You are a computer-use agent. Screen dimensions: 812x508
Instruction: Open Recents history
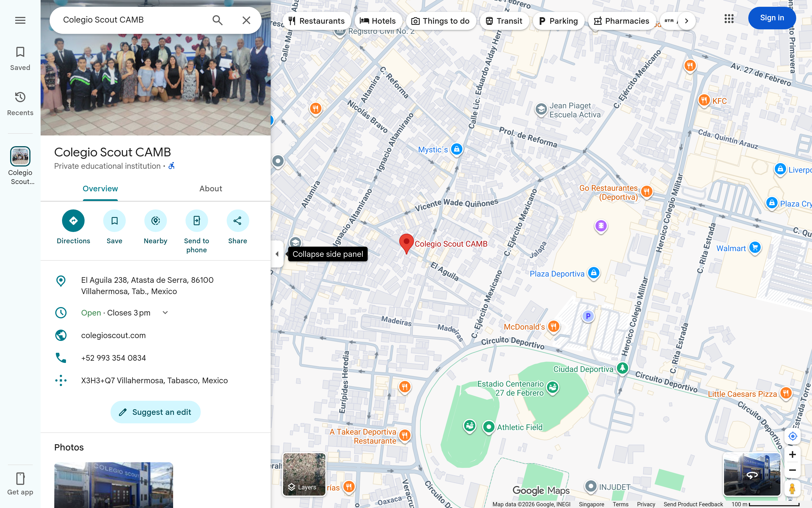pos(20,104)
